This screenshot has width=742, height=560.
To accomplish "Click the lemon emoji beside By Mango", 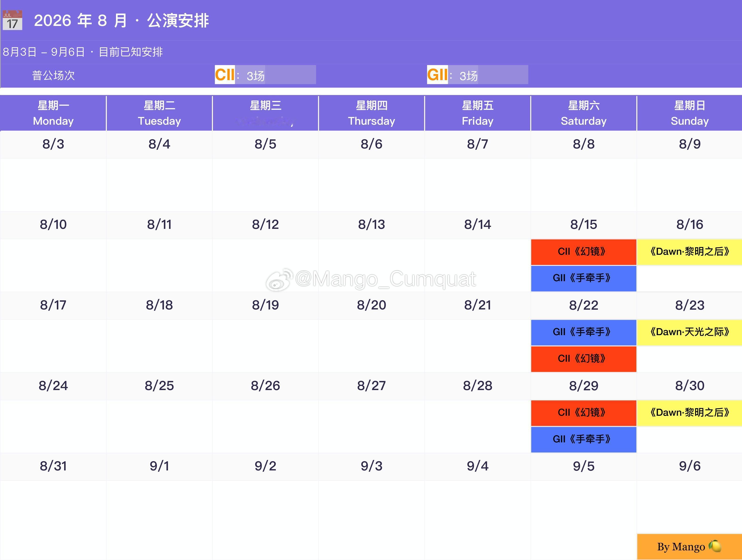I will point(715,546).
